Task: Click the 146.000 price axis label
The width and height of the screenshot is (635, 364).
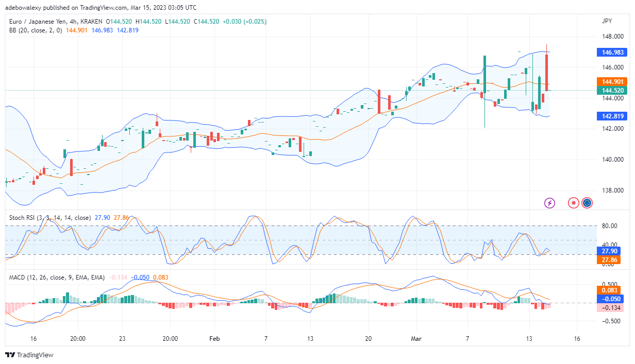Action: 612,67
